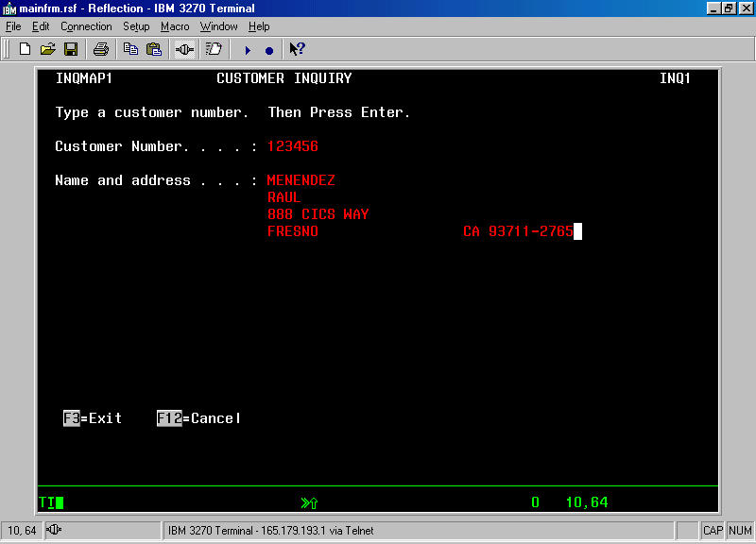This screenshot has height=544, width=756.
Task: Run a macro with the blue play arrow
Action: pyautogui.click(x=248, y=50)
